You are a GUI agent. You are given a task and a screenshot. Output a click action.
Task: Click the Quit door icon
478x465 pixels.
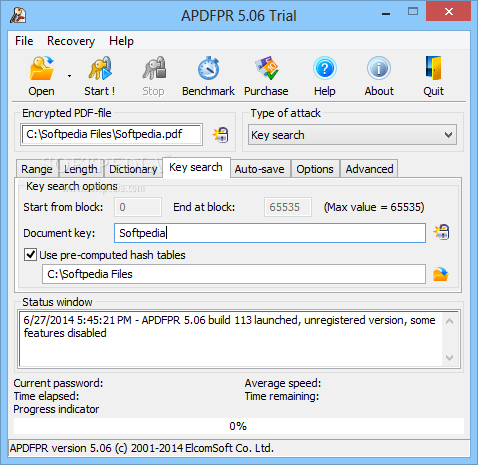tap(433, 68)
